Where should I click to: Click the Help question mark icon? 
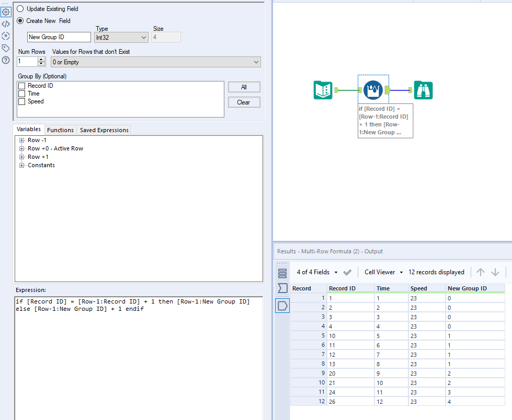coord(6,60)
